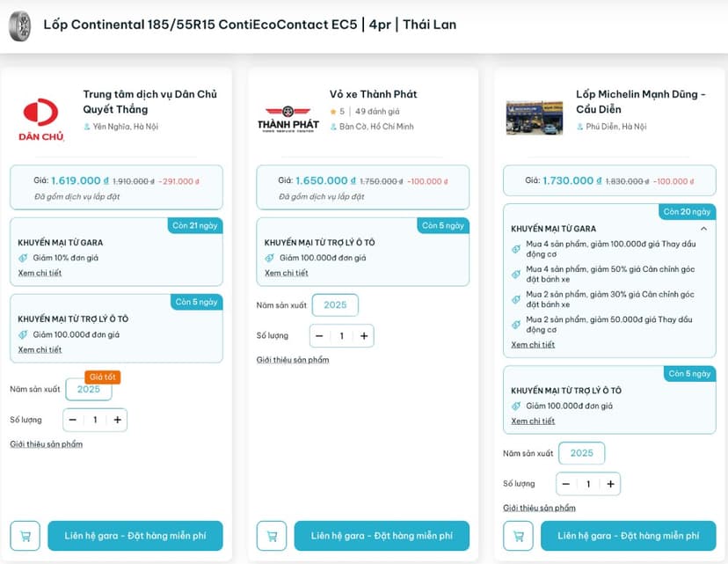Click tag icon beside Michelin Giảm 100.000đ đơn giá
The width and height of the screenshot is (728, 564).
coord(516,406)
